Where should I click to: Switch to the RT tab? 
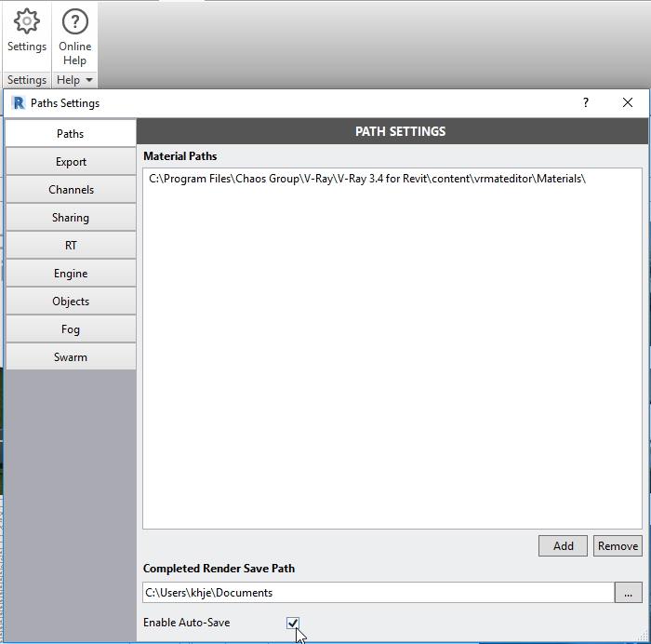(71, 245)
